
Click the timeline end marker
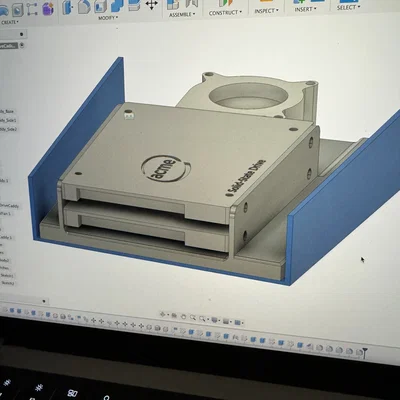pos(366,352)
